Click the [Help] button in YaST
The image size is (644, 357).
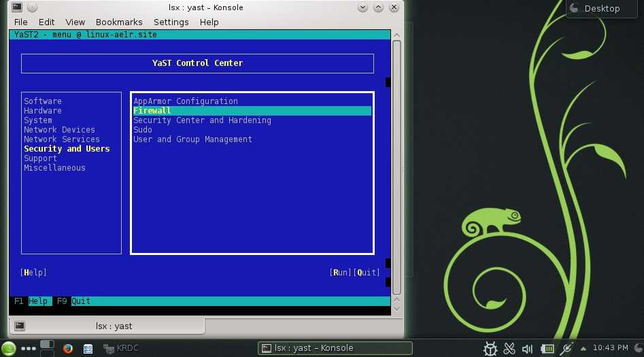pyautogui.click(x=33, y=273)
